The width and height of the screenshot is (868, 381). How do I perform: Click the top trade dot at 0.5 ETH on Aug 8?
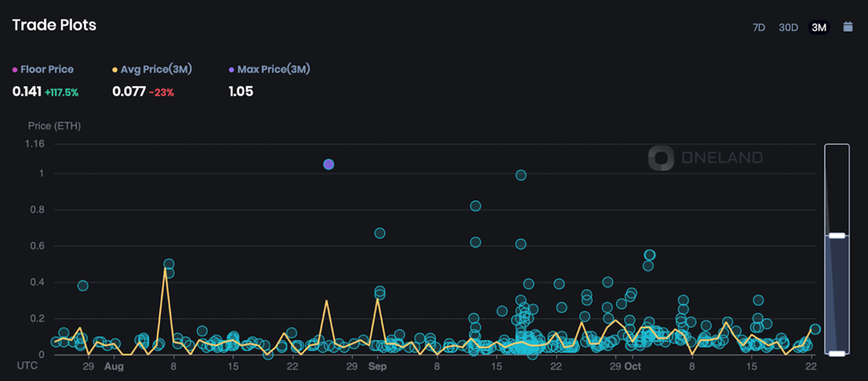point(170,264)
